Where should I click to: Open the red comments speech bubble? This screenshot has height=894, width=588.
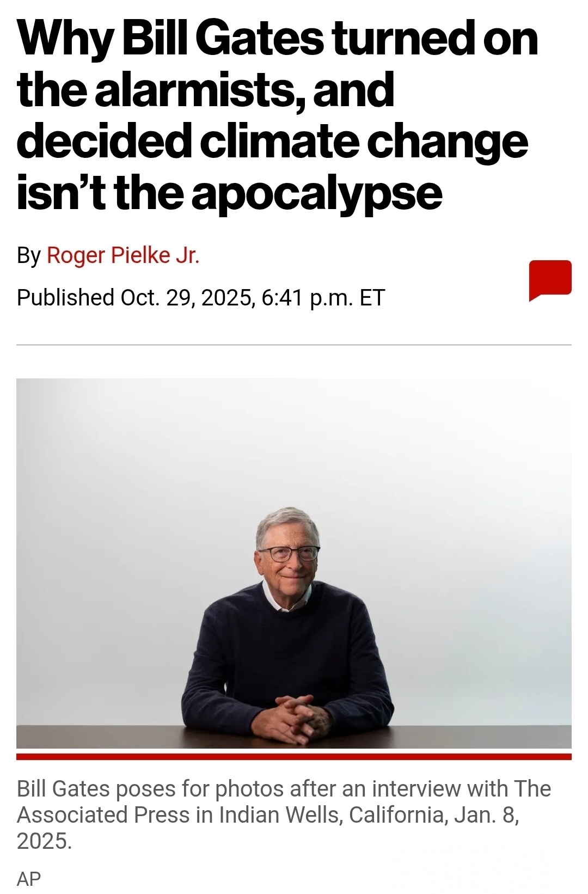tap(550, 280)
